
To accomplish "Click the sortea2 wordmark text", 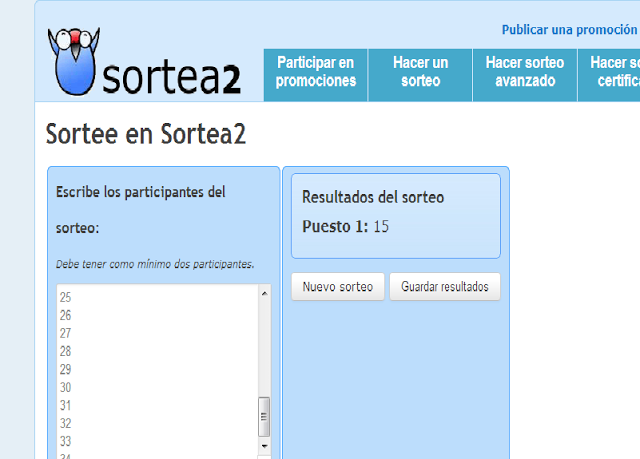I will click(171, 78).
